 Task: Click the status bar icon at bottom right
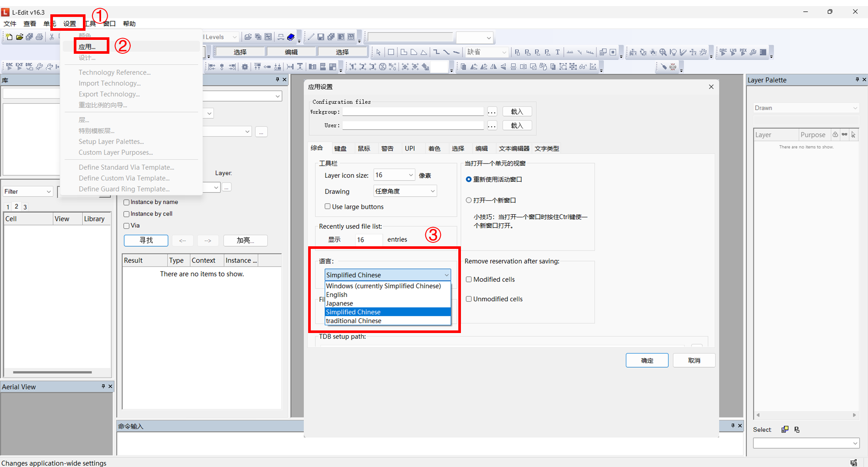[x=854, y=463]
